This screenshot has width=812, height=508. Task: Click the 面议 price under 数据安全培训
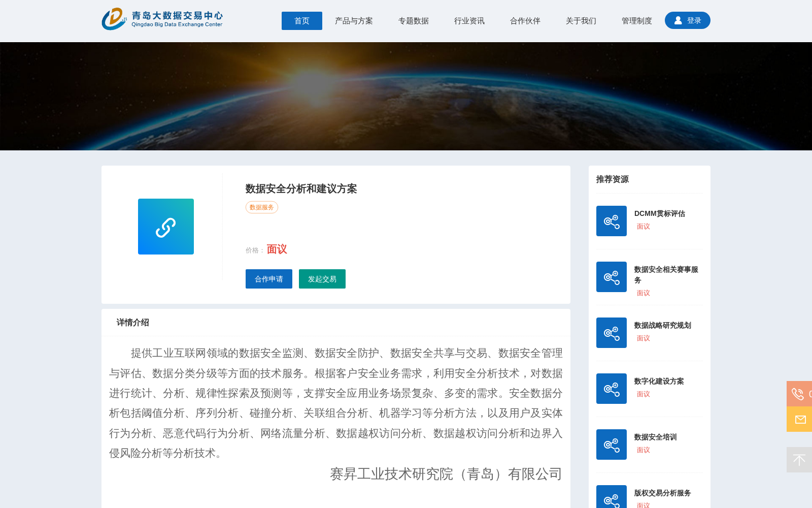pyautogui.click(x=644, y=450)
